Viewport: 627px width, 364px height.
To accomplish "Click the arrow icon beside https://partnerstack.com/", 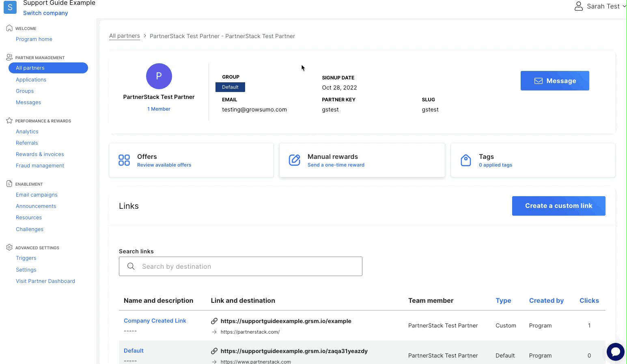I will (214, 332).
